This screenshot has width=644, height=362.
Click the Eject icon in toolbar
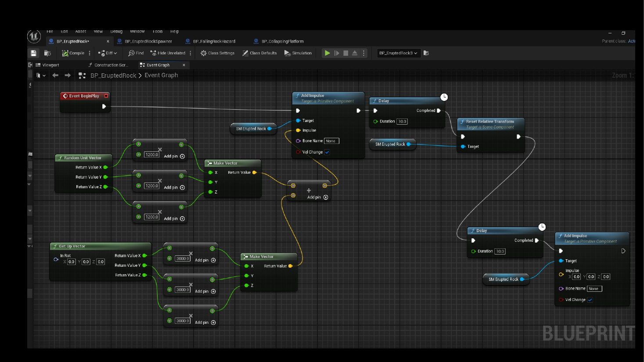(x=355, y=53)
